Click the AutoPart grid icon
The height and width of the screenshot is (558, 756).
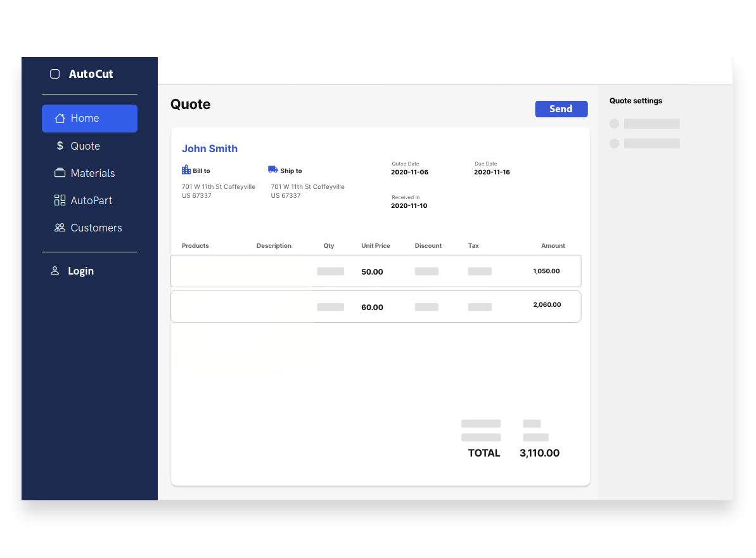pos(60,200)
